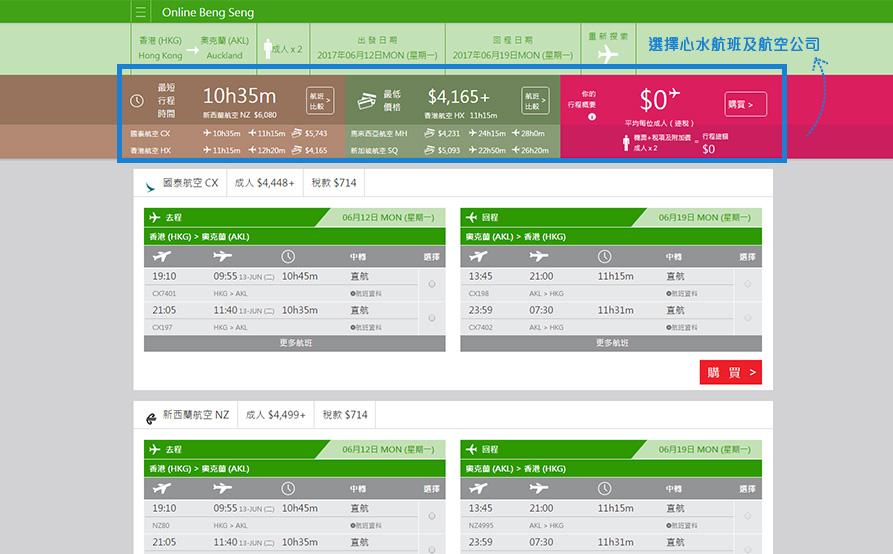Viewport: 893px width, 554px height.
Task: Expand 更多航班 under the CX outbound flights
Action: [x=294, y=343]
